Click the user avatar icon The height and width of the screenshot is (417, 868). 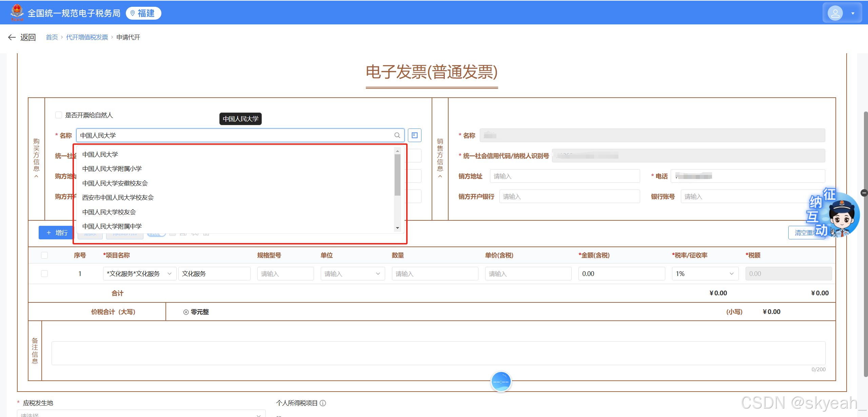coord(835,13)
